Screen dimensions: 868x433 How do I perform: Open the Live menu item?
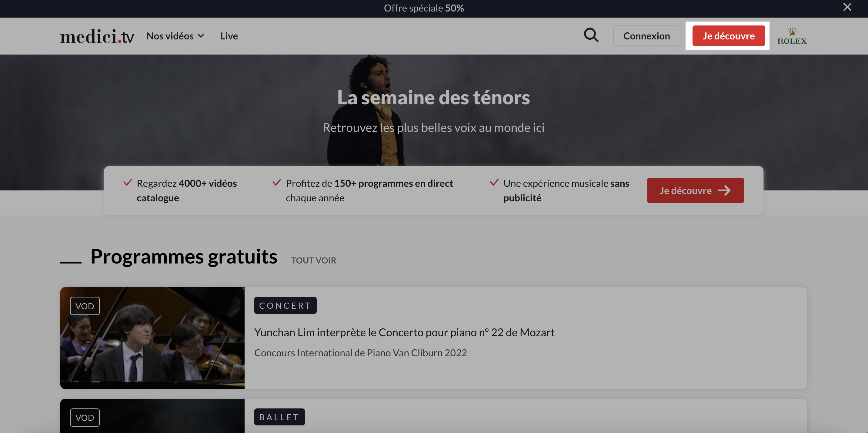(229, 36)
